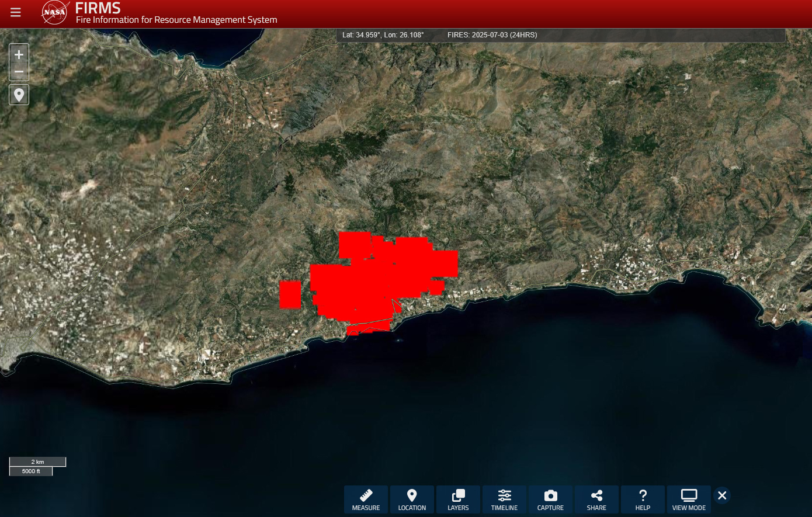The width and height of the screenshot is (812, 517).
Task: Share the current map view
Action: [x=596, y=499]
